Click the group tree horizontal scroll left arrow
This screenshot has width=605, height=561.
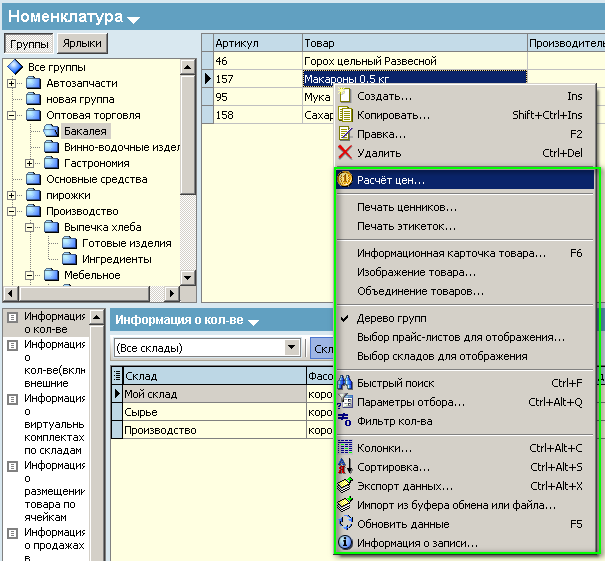(10, 294)
